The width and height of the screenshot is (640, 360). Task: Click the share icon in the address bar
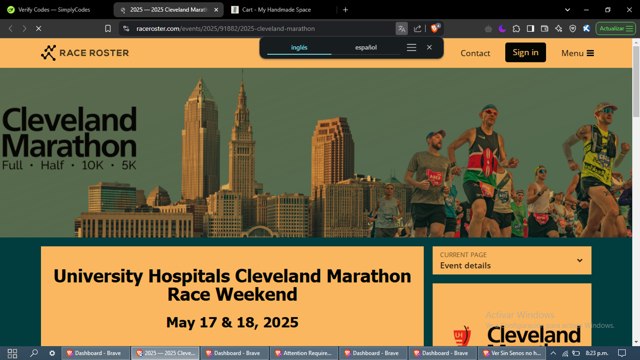point(417,29)
